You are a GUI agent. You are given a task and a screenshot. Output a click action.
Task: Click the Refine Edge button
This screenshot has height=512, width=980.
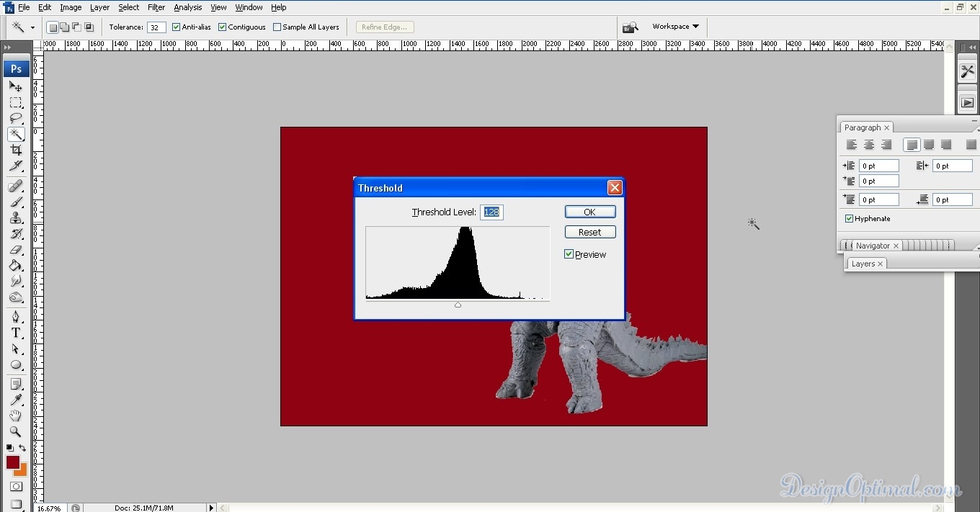point(384,27)
